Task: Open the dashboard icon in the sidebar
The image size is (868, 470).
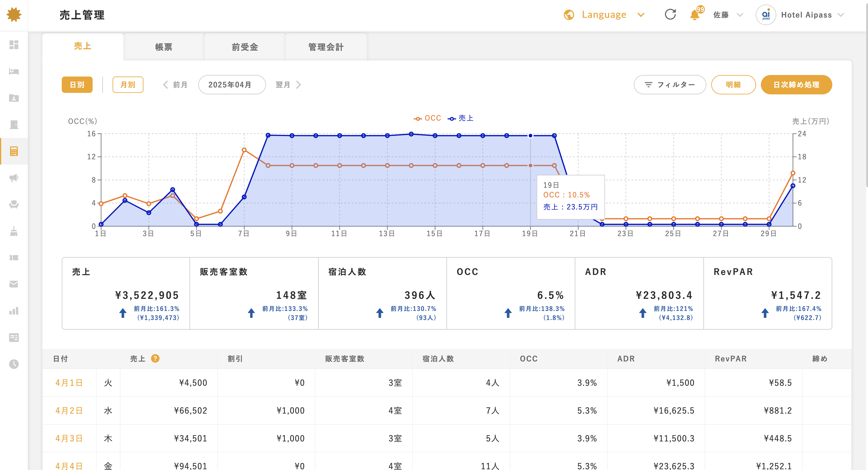Action: (14, 45)
